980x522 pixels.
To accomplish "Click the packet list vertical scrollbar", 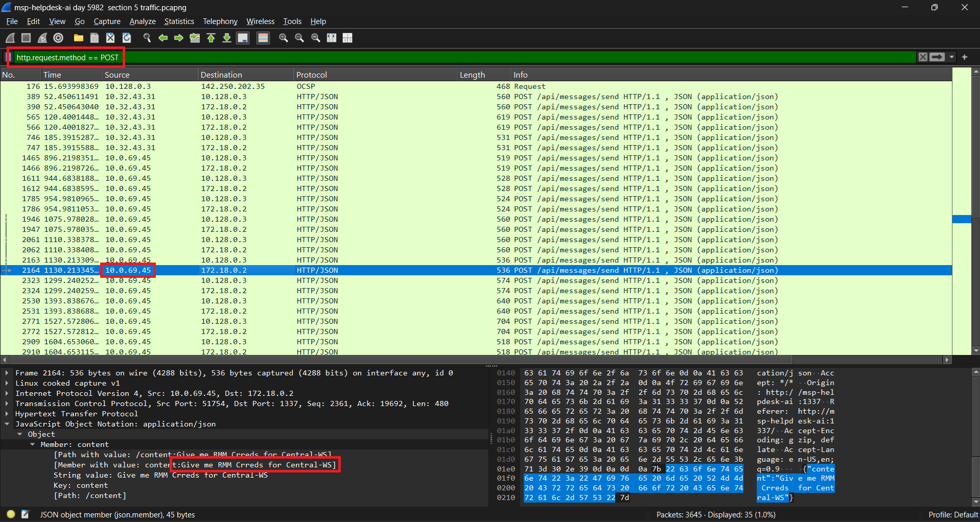I will click(976, 204).
